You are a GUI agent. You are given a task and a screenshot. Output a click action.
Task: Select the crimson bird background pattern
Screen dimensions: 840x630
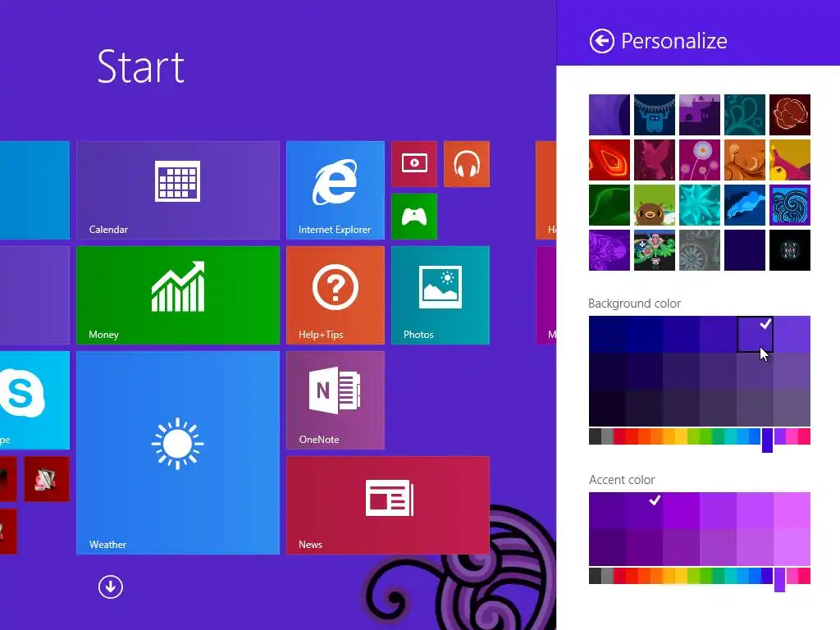click(654, 160)
